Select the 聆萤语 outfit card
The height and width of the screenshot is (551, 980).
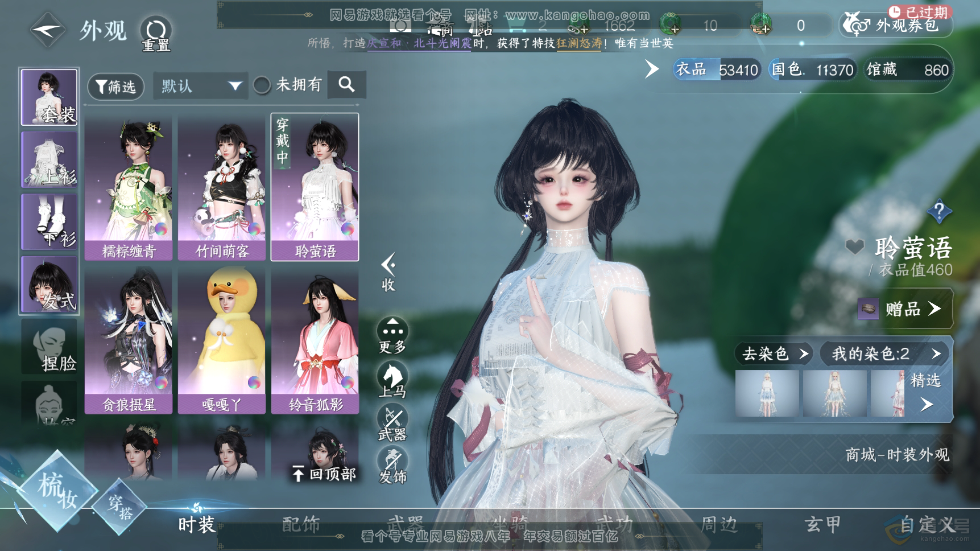point(315,187)
